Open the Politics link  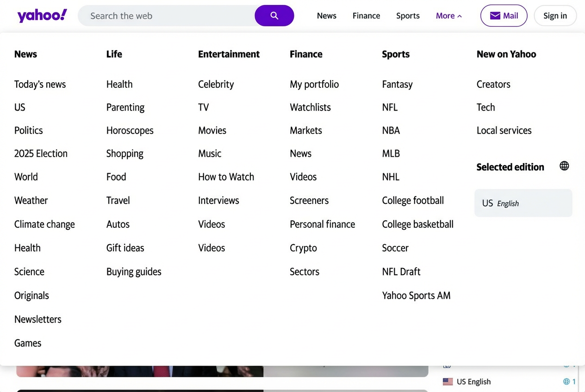coord(28,130)
